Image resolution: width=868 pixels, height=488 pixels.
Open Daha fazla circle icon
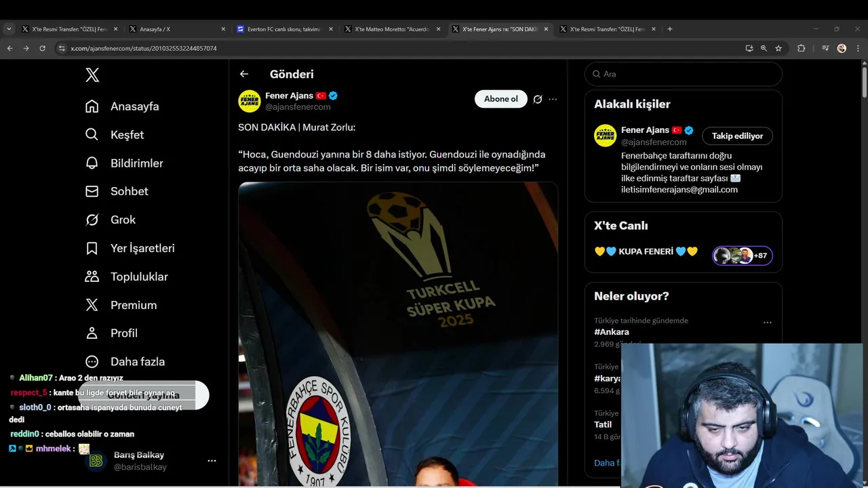tap(92, 361)
